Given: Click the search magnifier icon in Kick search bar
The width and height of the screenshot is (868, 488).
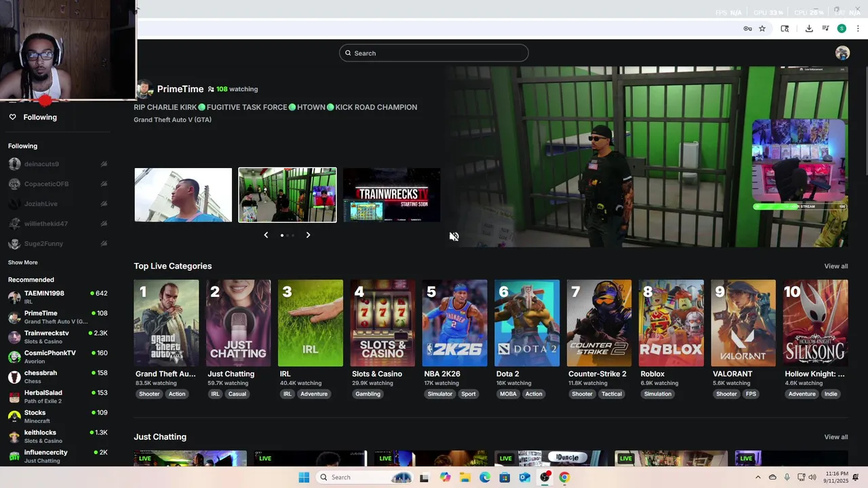Looking at the screenshot, I should click(x=349, y=53).
